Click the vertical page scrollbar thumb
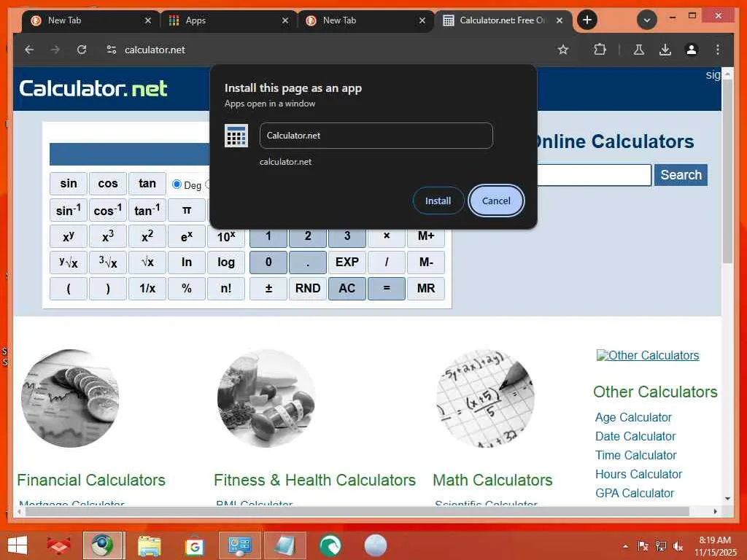 click(727, 171)
